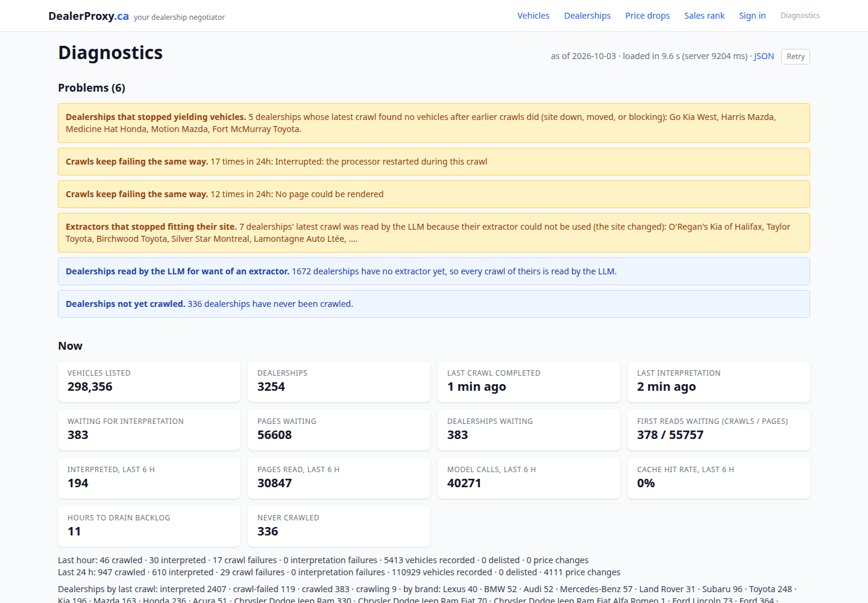Click the Dealerships 3254 card
This screenshot has width=868, height=603.
[x=339, y=382]
